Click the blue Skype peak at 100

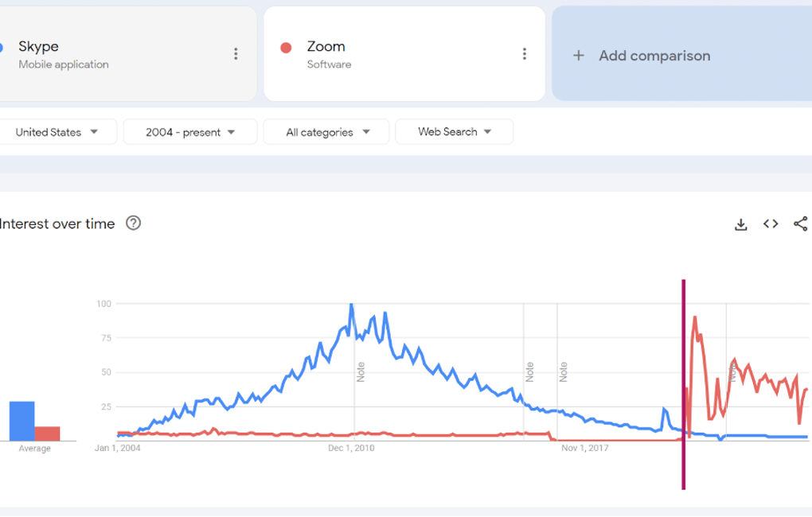pyautogui.click(x=351, y=305)
